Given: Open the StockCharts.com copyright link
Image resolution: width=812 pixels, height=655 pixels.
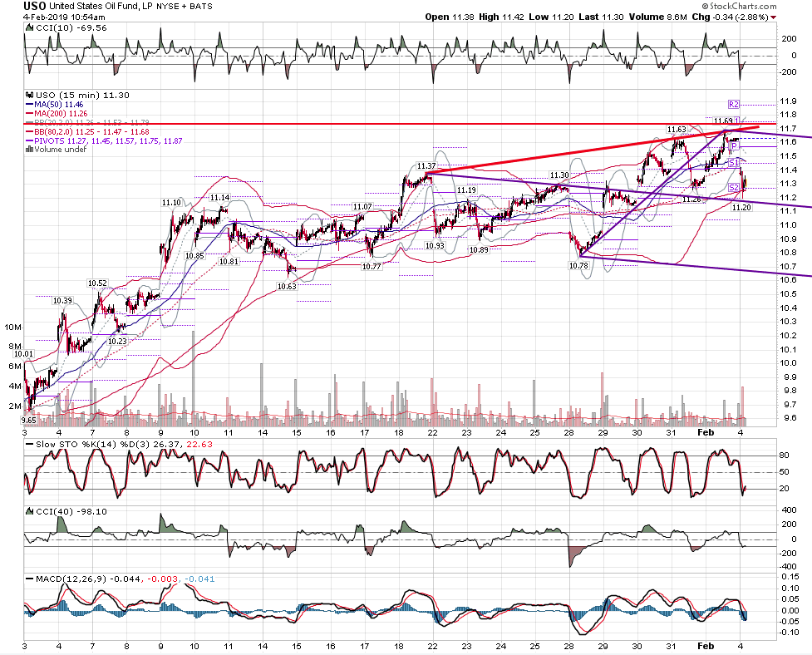Looking at the screenshot, I should tap(739, 6).
